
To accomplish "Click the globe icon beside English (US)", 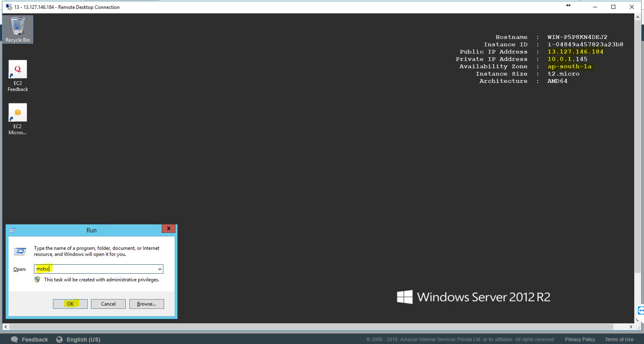I will tap(59, 340).
